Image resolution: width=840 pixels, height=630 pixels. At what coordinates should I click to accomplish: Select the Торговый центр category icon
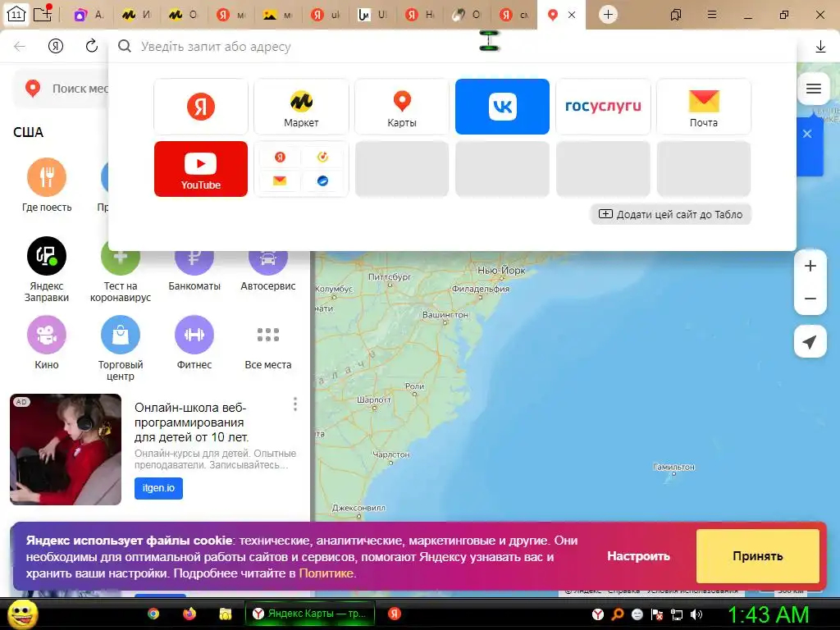click(121, 335)
